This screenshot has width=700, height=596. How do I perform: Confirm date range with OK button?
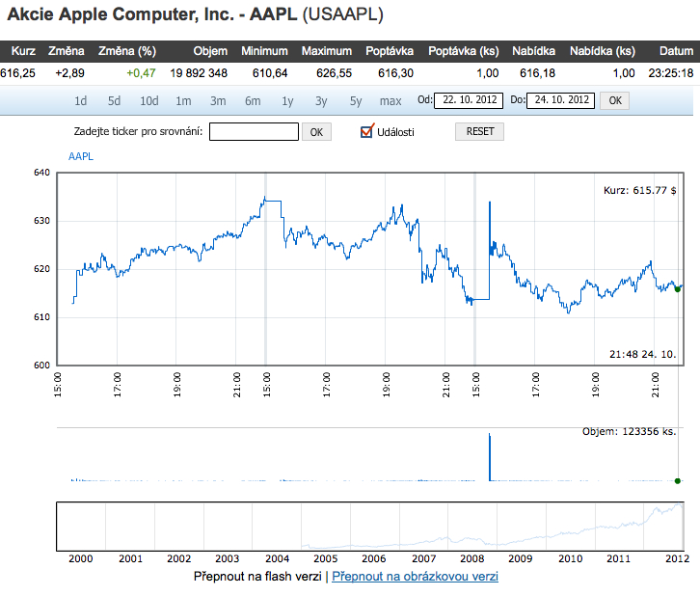pos(615,100)
